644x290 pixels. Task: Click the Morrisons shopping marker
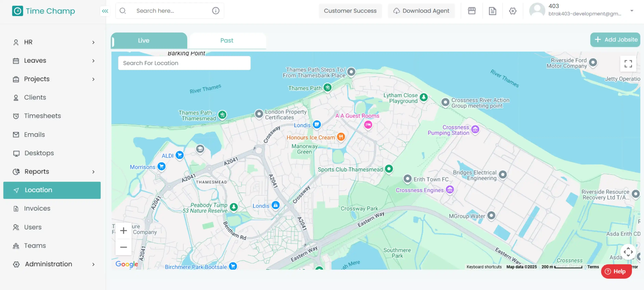(x=162, y=166)
